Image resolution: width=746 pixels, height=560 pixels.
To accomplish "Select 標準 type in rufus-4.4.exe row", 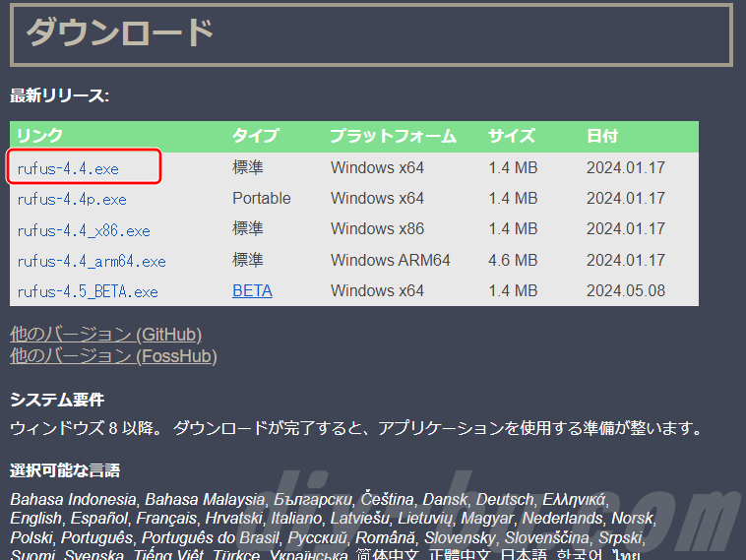I will 248,167.
